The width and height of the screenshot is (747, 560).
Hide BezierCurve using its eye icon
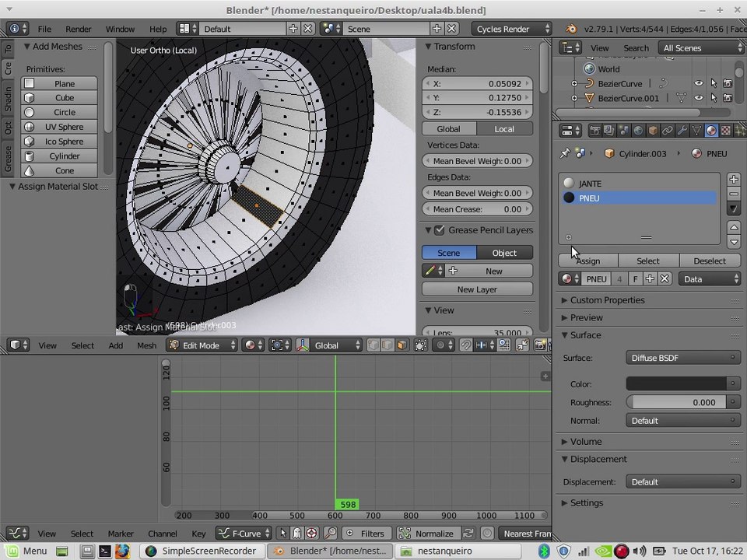(699, 83)
